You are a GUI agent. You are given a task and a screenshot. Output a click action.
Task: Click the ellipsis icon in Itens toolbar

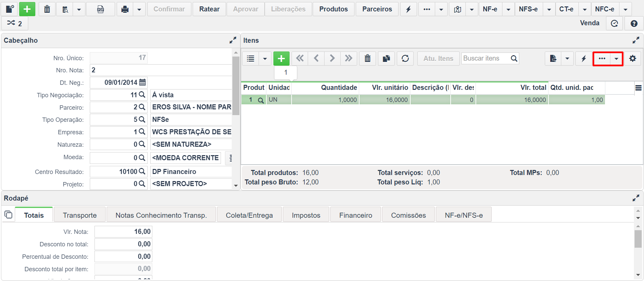602,59
